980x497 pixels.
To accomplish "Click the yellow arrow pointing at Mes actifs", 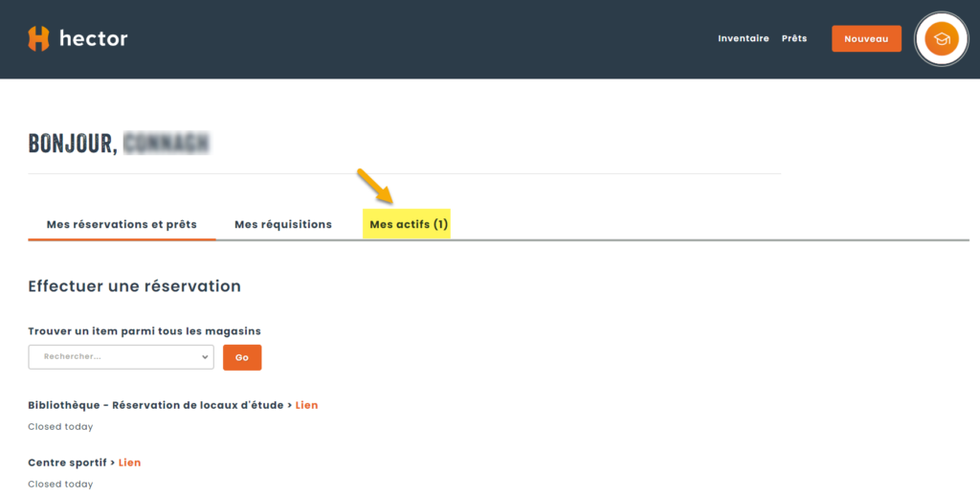I will point(375,186).
